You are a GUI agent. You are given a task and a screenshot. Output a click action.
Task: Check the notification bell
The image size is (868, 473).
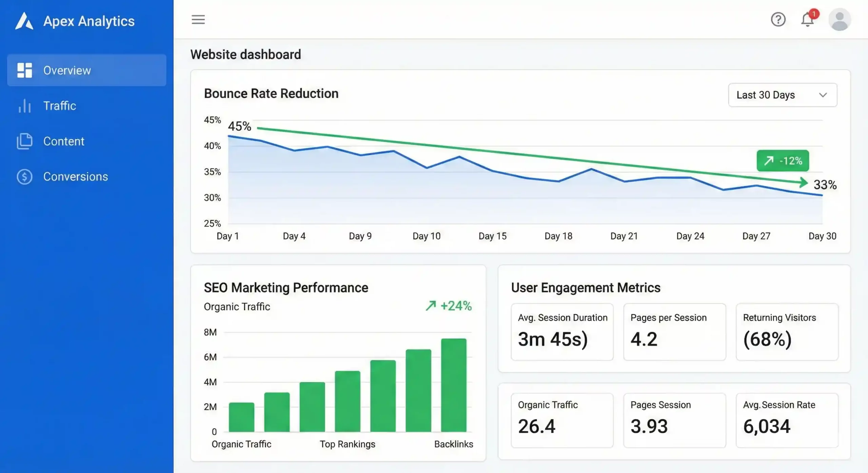[808, 20]
